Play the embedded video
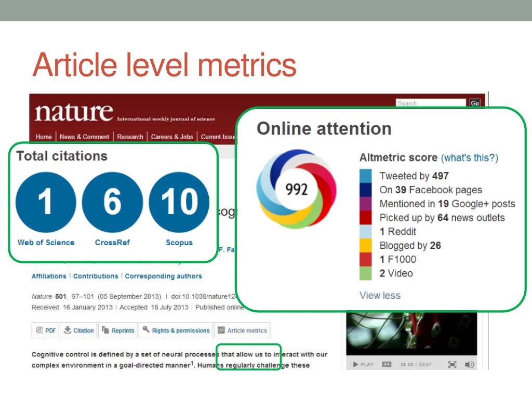Screen dimensions: 532x399 tap(363, 364)
